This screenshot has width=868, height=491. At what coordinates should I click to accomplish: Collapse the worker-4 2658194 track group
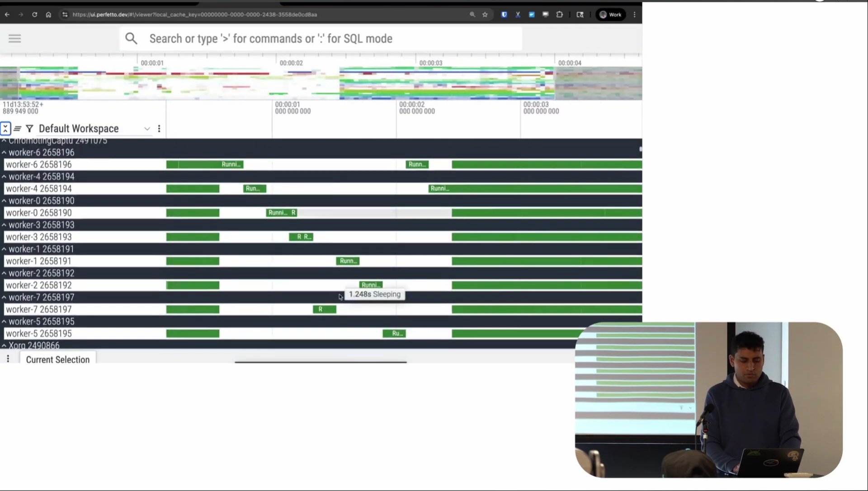coord(4,176)
